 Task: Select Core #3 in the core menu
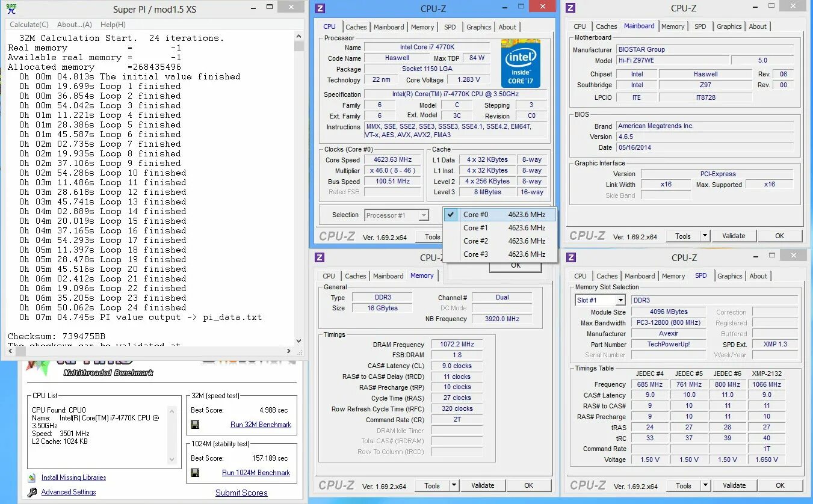500,254
